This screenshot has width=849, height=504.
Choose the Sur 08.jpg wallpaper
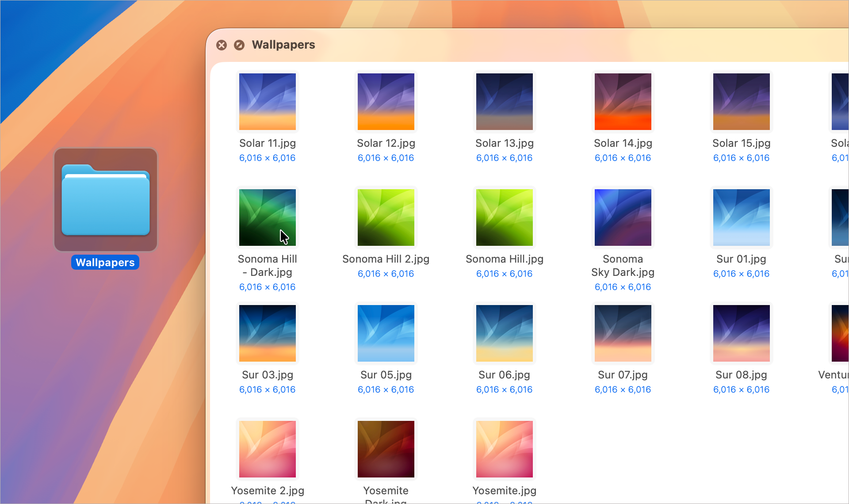pos(742,333)
